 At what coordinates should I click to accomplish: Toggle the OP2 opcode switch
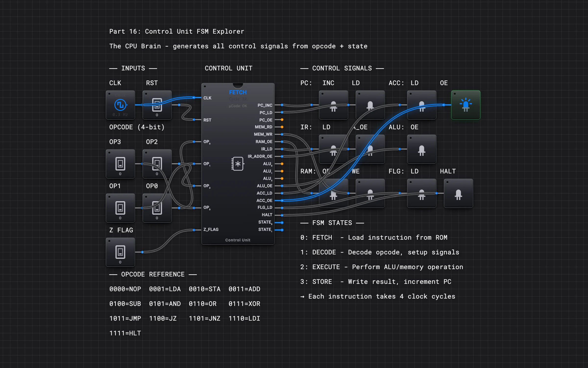tap(157, 164)
